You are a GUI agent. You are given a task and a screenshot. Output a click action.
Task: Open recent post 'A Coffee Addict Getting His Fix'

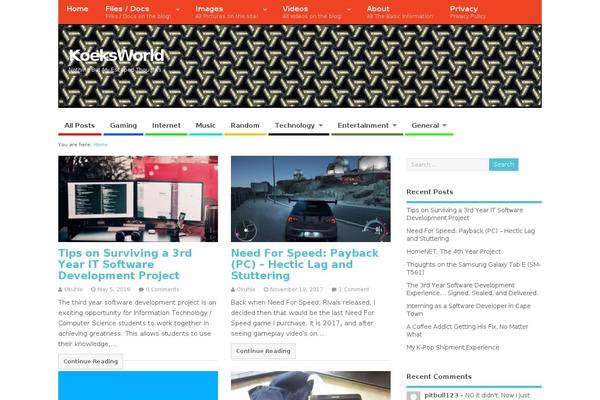467,330
